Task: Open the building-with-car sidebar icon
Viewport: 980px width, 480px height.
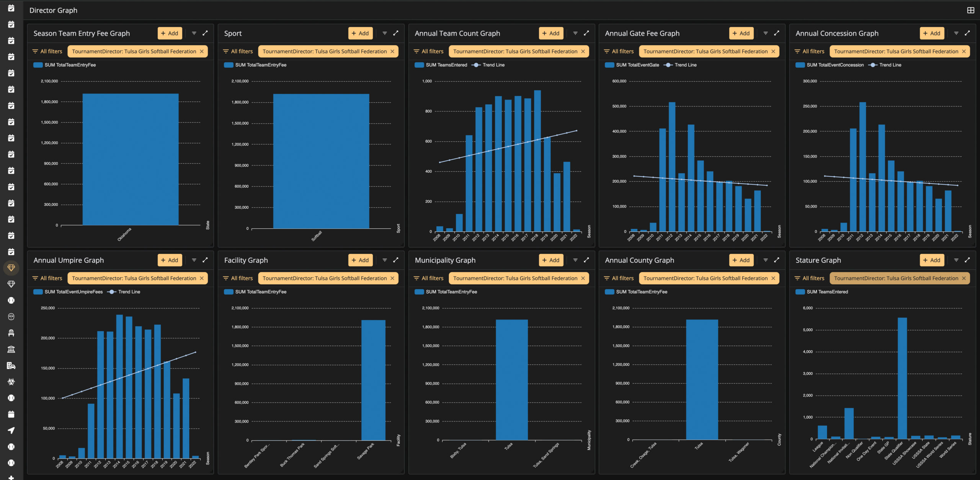Action: coord(11,365)
